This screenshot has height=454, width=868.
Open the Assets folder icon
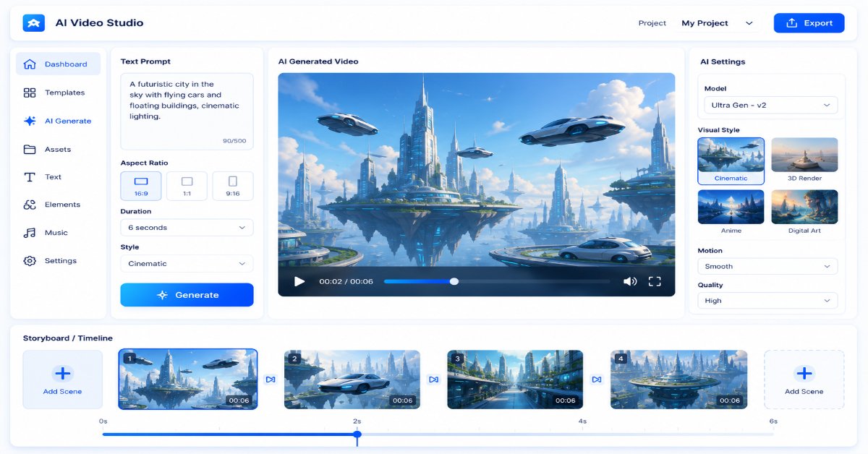(x=30, y=149)
